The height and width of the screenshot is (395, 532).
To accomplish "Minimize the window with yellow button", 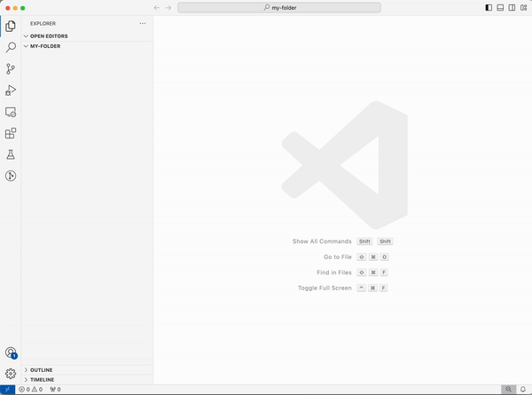I will tap(15, 8).
